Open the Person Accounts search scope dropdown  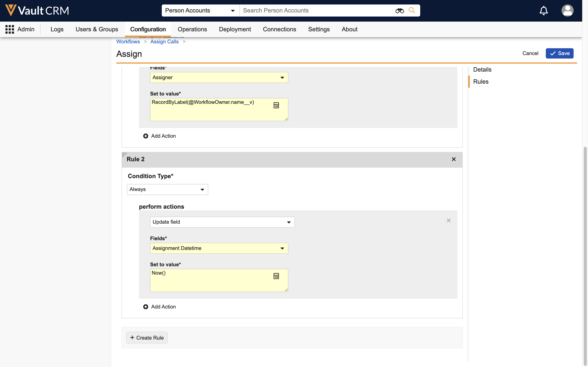[200, 11]
